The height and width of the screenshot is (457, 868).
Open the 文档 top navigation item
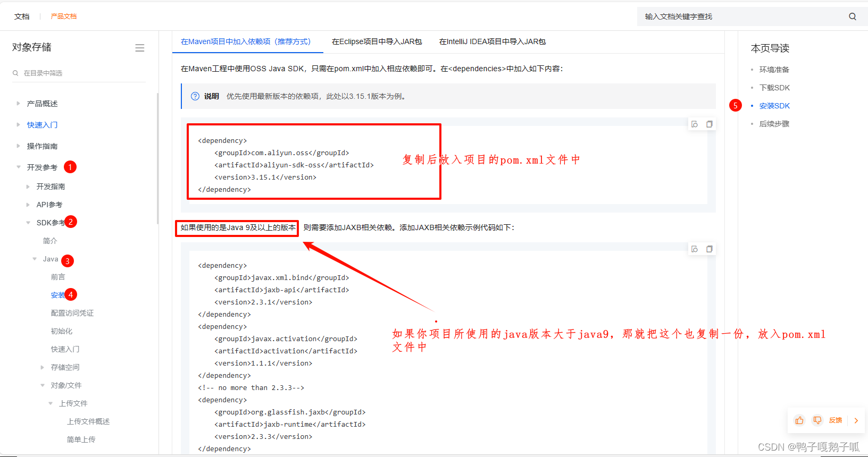[x=22, y=16]
